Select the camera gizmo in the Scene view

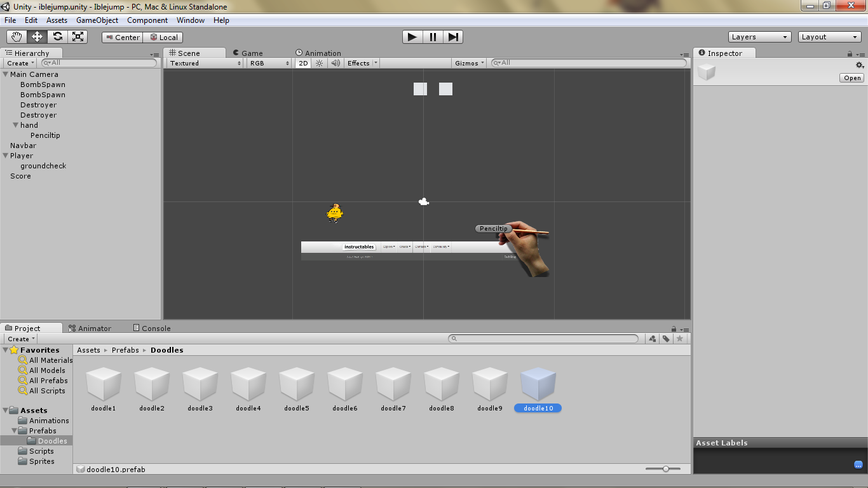pyautogui.click(x=424, y=202)
